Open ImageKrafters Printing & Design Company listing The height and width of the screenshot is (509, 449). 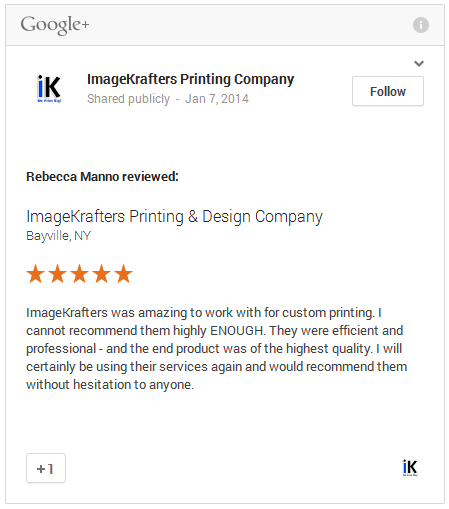174,217
